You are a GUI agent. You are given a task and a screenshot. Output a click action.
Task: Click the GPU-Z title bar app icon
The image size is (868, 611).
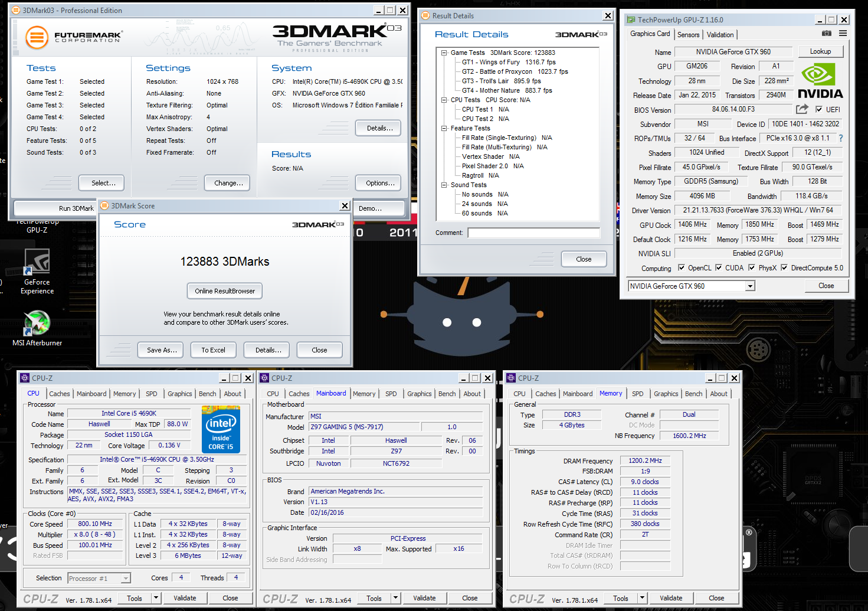point(631,19)
